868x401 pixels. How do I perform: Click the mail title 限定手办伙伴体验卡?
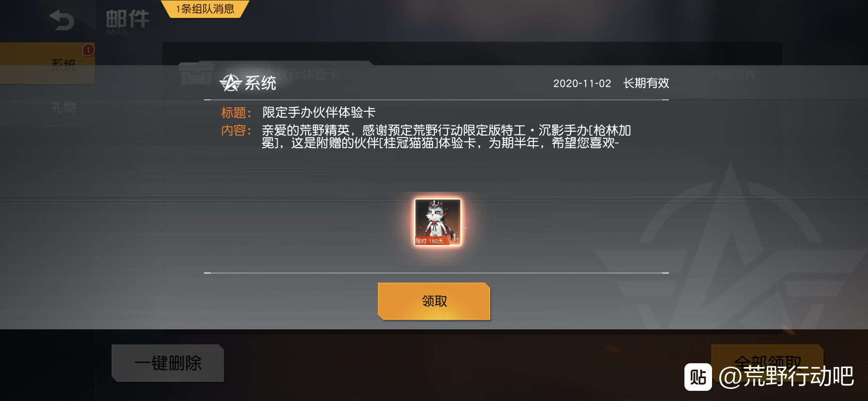click(x=319, y=112)
